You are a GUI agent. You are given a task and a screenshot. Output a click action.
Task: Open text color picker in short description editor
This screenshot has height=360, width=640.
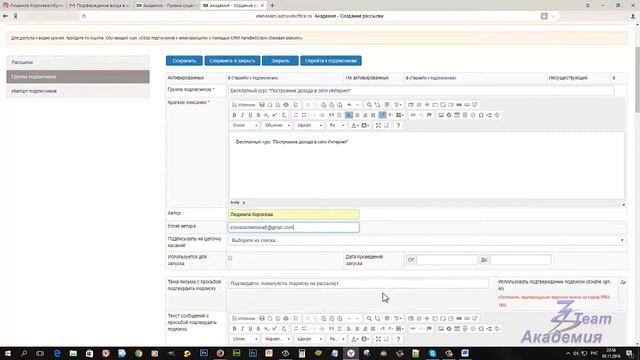[x=355, y=125]
